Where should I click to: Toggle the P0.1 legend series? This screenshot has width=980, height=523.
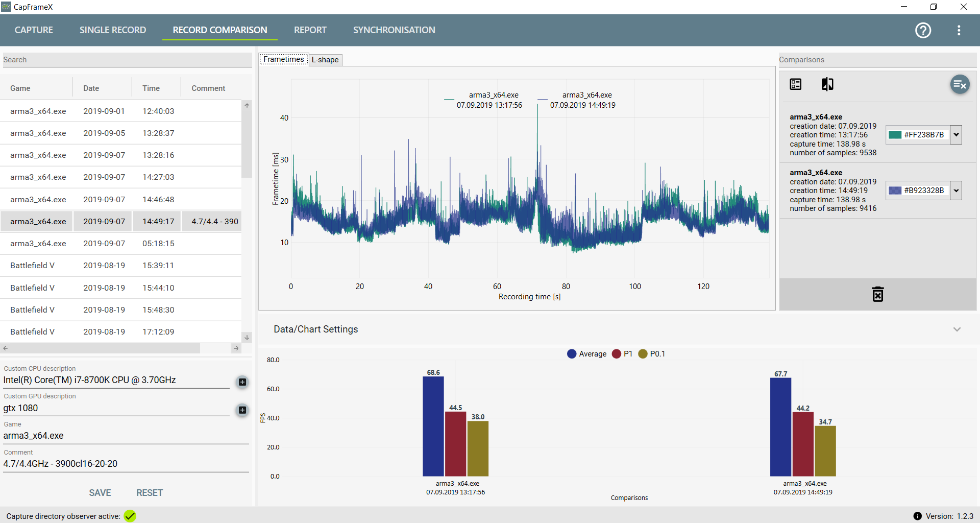pyautogui.click(x=652, y=353)
